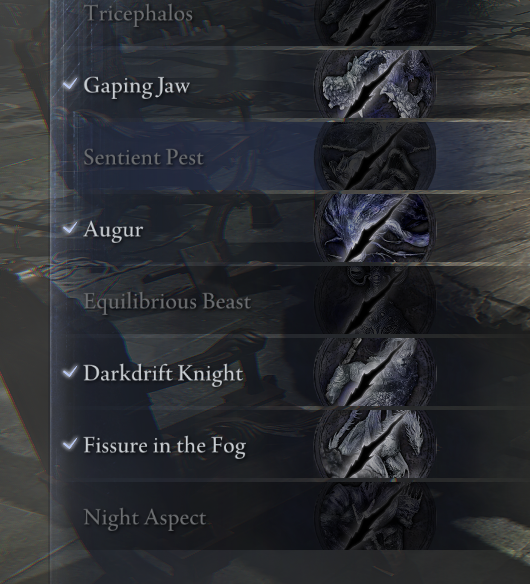Toggle the checkmark beside Darkdrift Knight
The width and height of the screenshot is (530, 584).
(x=70, y=371)
